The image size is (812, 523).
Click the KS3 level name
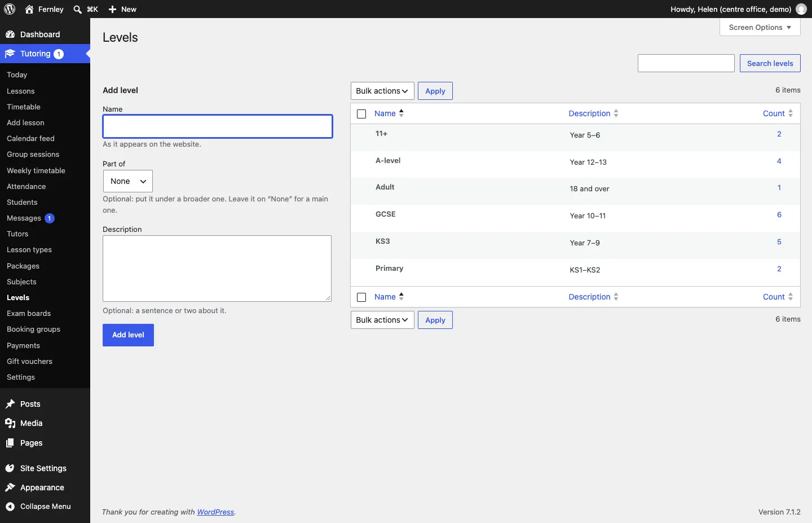(x=383, y=241)
